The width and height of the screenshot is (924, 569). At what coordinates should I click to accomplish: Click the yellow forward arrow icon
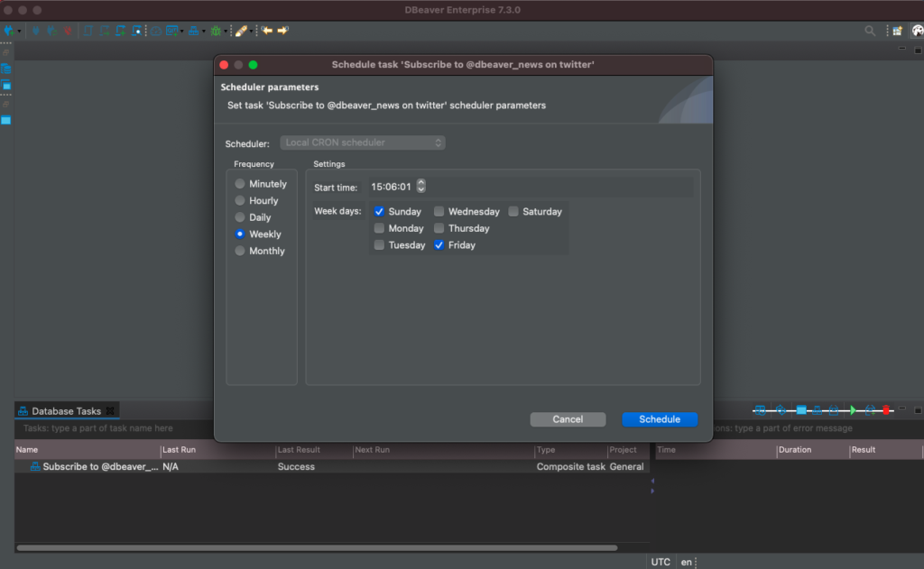click(282, 30)
